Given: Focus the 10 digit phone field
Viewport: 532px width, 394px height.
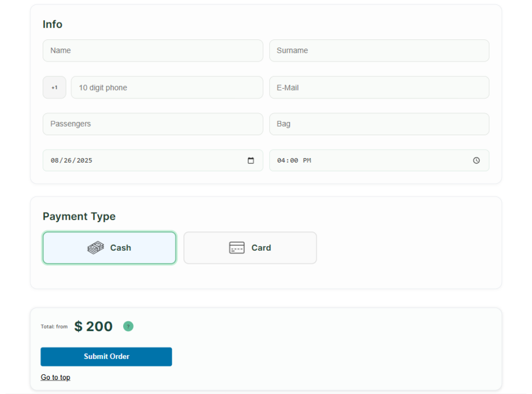Looking at the screenshot, I should pyautogui.click(x=166, y=87).
